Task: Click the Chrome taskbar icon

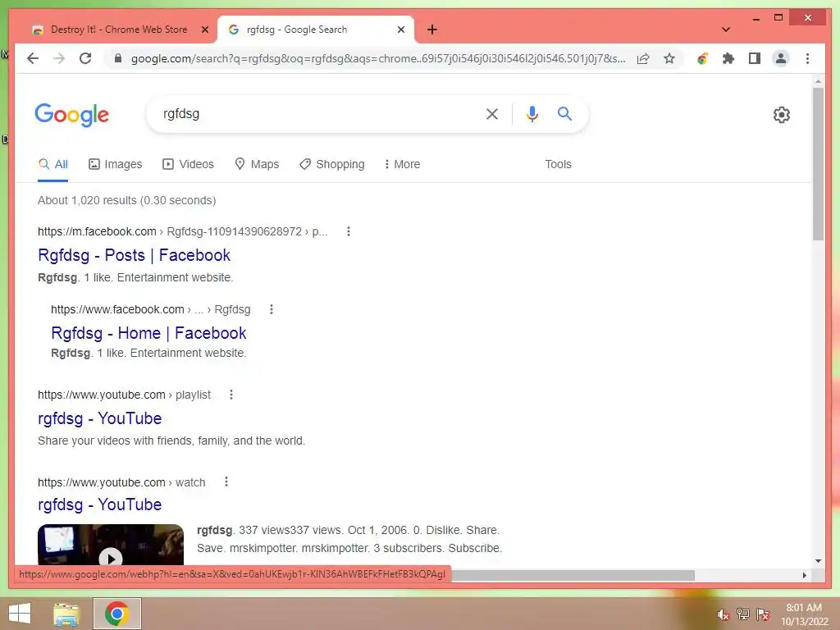Action: coord(117,614)
